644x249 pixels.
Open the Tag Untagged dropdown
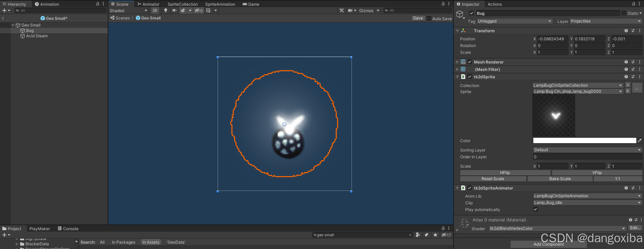tap(515, 21)
